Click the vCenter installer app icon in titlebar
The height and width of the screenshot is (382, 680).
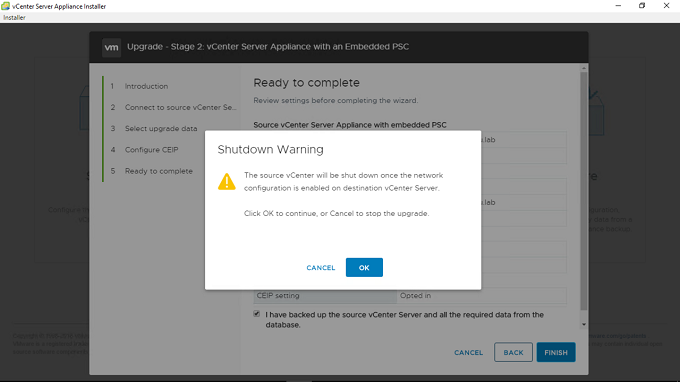tap(6, 6)
